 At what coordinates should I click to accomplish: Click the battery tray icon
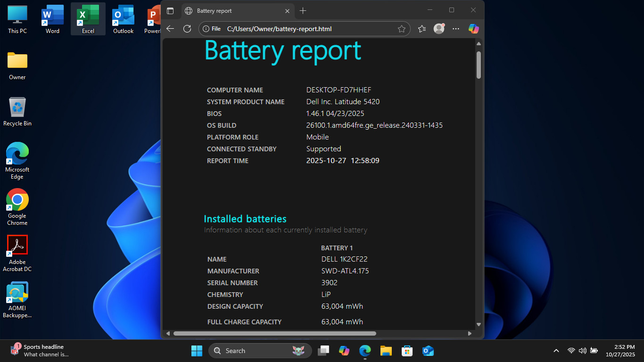point(594,351)
